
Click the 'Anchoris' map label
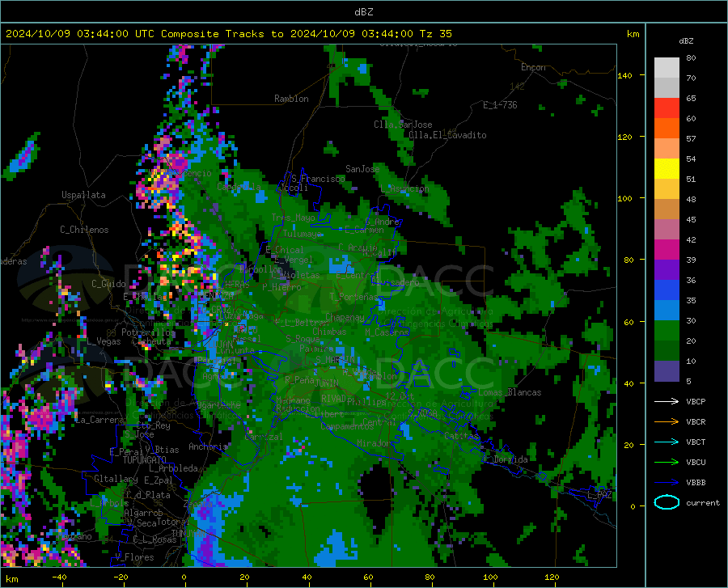click(x=208, y=446)
